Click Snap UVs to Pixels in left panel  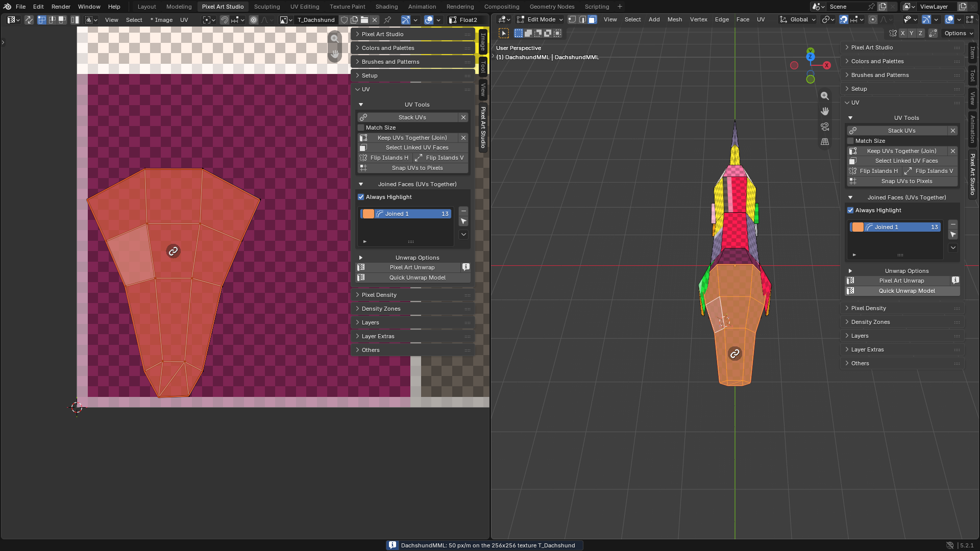412,168
